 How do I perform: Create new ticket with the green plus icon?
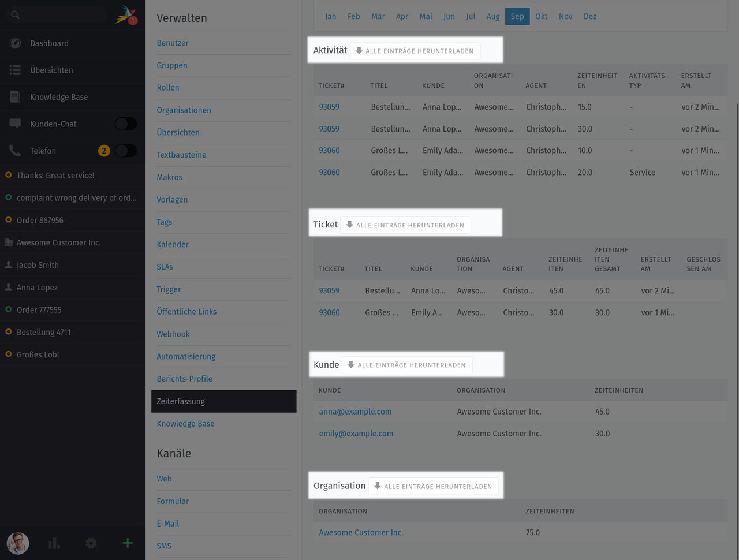coord(127,543)
